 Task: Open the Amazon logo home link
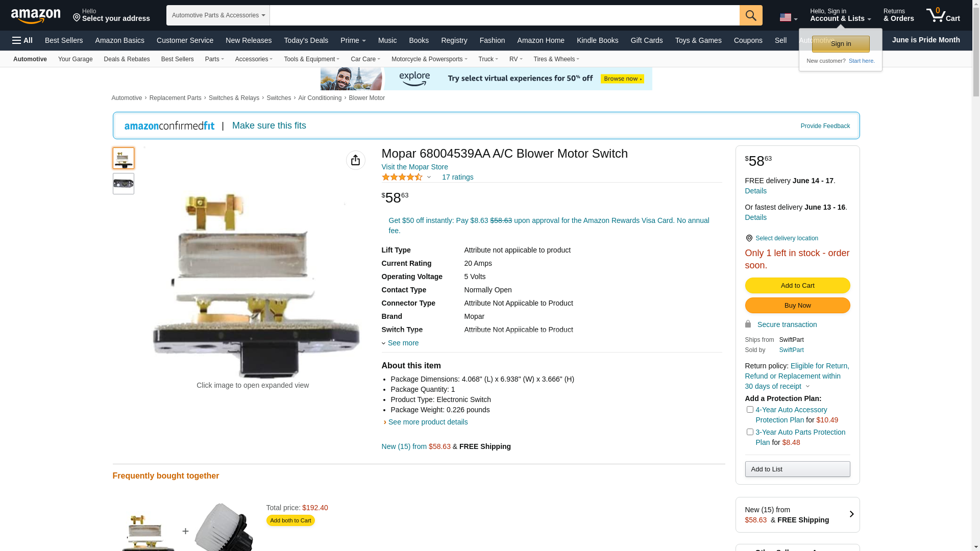pyautogui.click(x=36, y=16)
